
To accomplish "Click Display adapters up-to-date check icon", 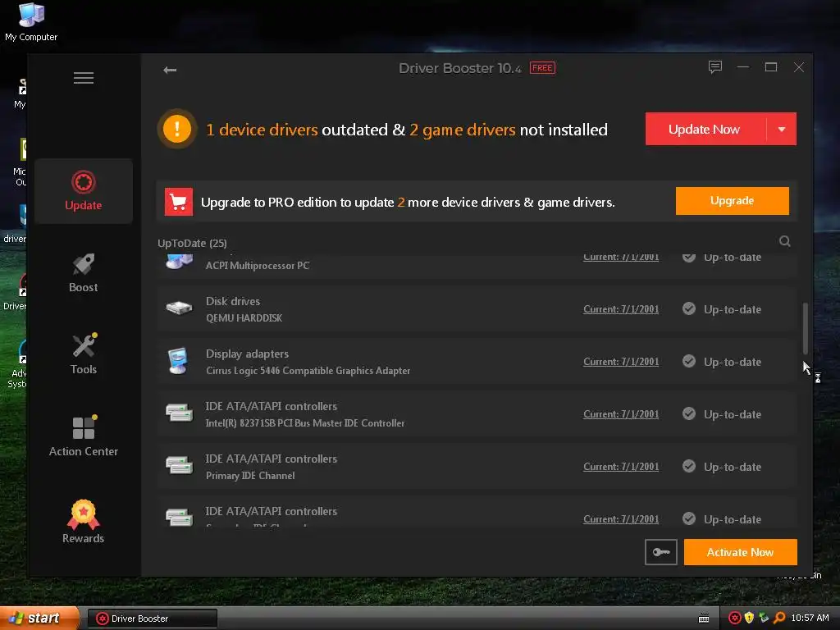I will (x=689, y=361).
